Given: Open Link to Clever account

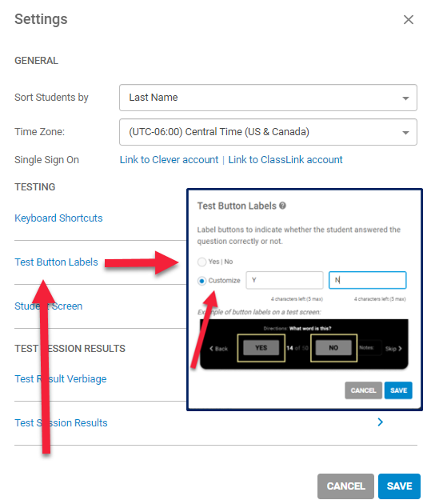Looking at the screenshot, I should 169,160.
